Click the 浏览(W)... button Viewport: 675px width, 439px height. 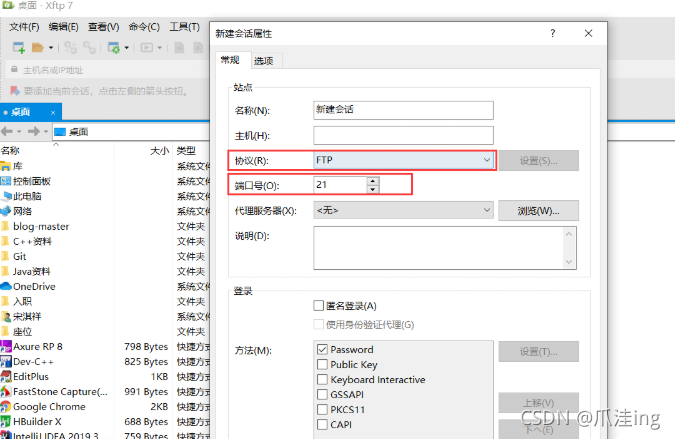(538, 211)
